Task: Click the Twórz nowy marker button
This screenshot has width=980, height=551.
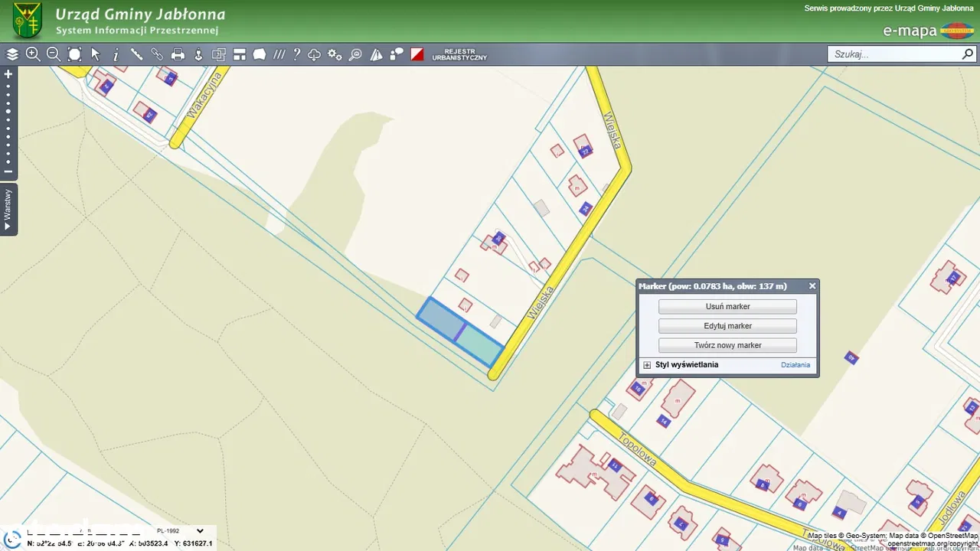Action: [727, 345]
